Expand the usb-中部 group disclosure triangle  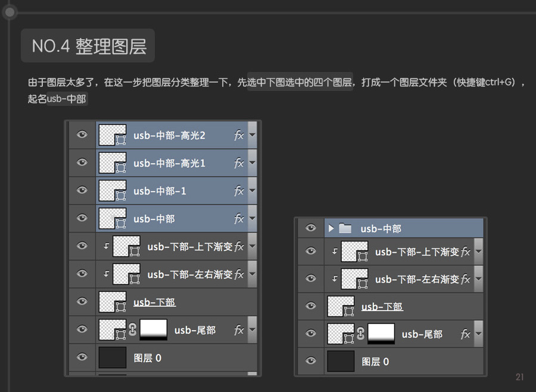[331, 228]
